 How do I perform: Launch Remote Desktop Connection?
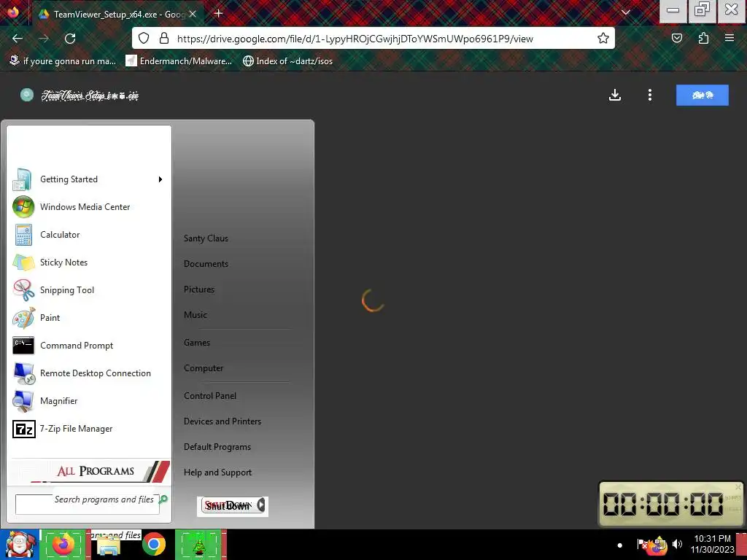tap(88, 373)
